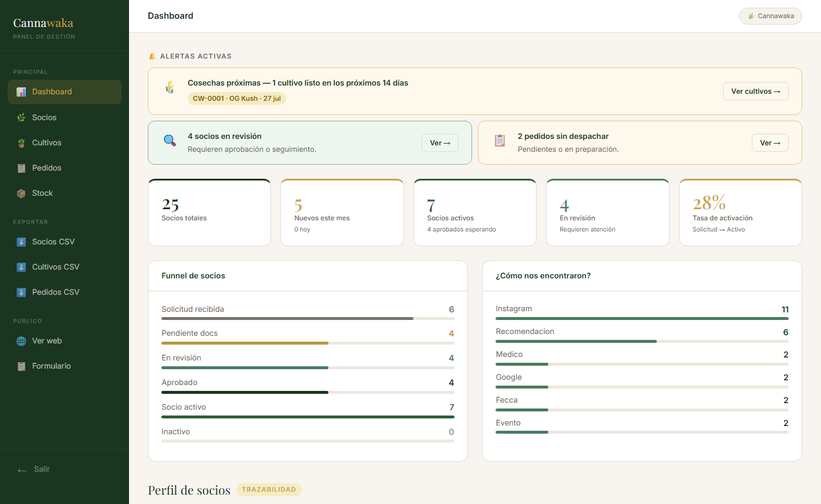The height and width of the screenshot is (504, 821).
Task: Select the En revisión stat card
Action: pos(608,212)
